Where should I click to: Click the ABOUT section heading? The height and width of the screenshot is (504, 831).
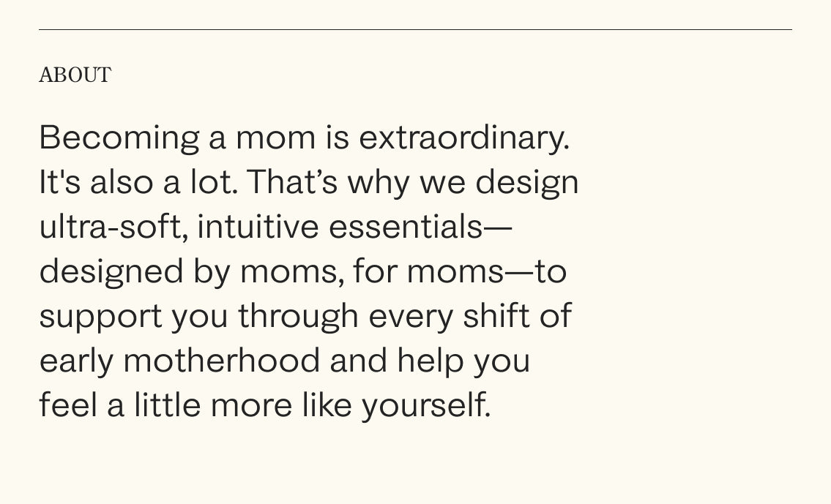click(75, 75)
